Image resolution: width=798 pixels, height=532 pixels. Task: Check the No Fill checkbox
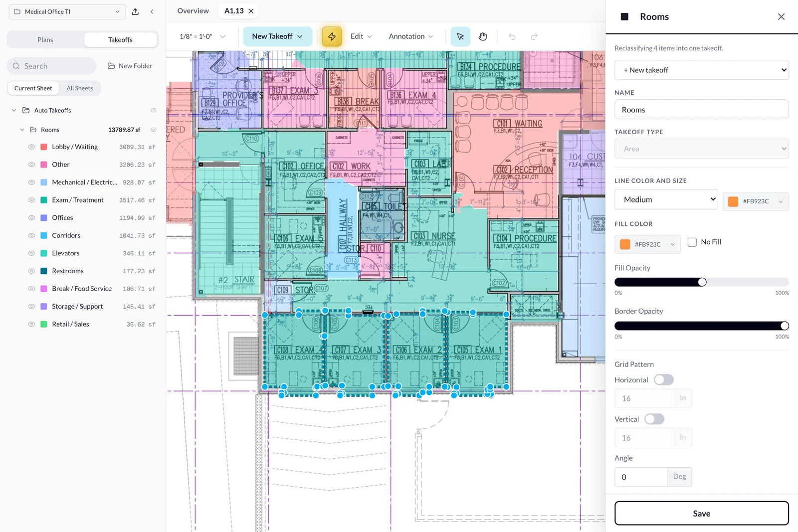click(x=692, y=242)
